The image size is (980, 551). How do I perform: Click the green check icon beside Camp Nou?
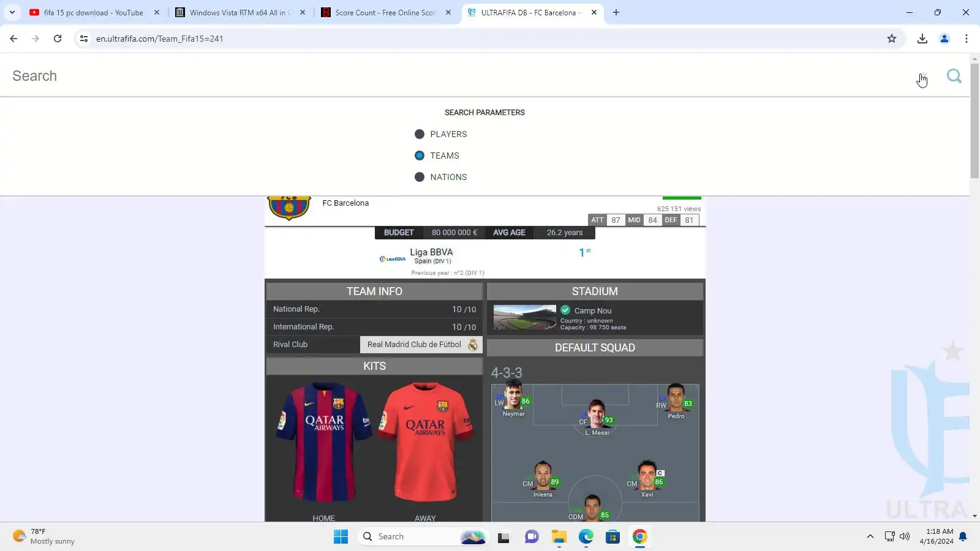click(x=565, y=310)
